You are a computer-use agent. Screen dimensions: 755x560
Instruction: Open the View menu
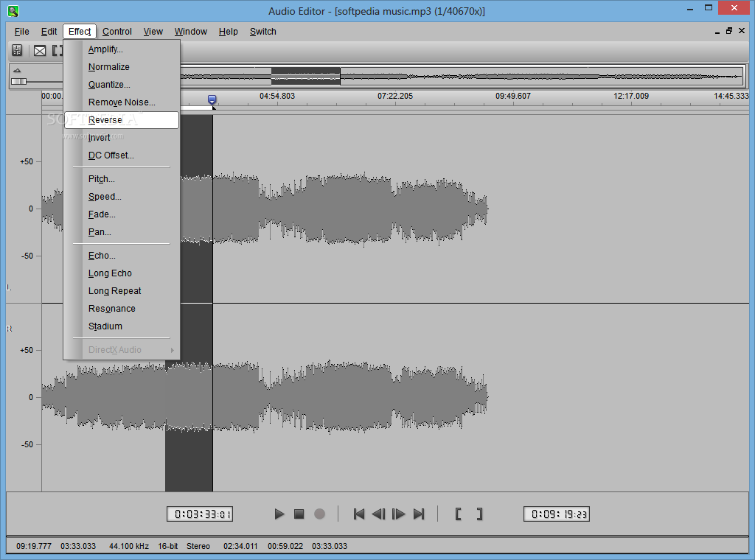click(153, 31)
